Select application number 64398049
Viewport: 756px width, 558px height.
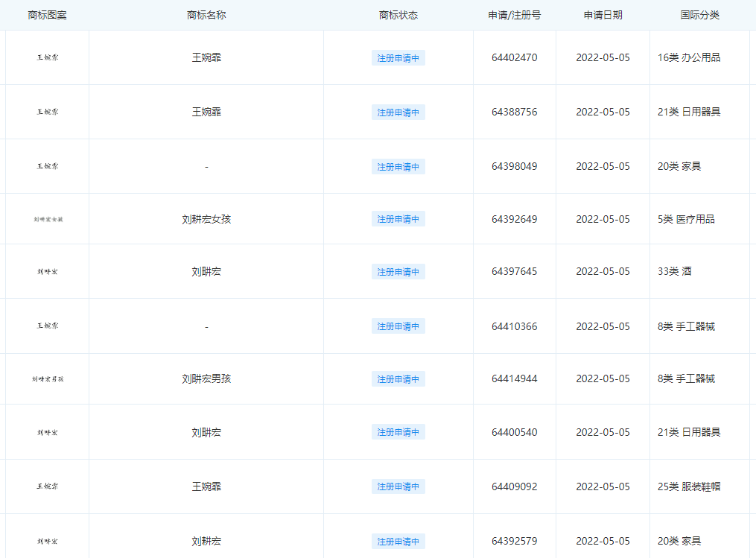(x=515, y=166)
